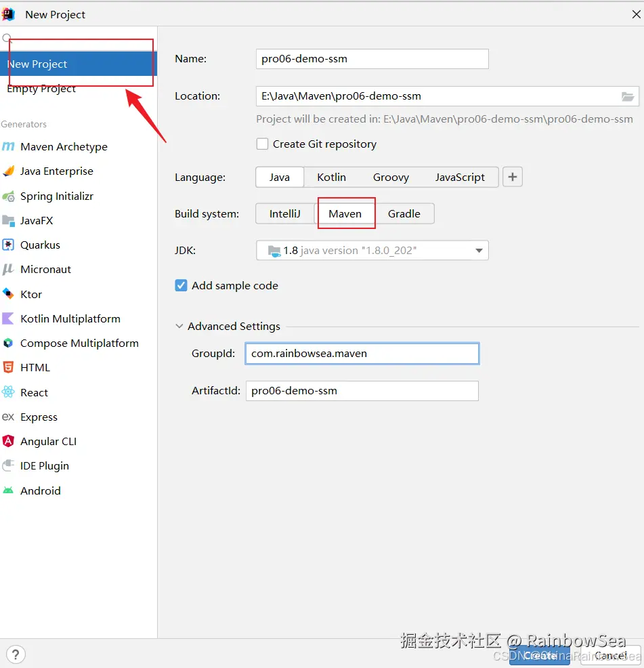
Task: Select New Project in the sidebar
Action: [x=79, y=64]
